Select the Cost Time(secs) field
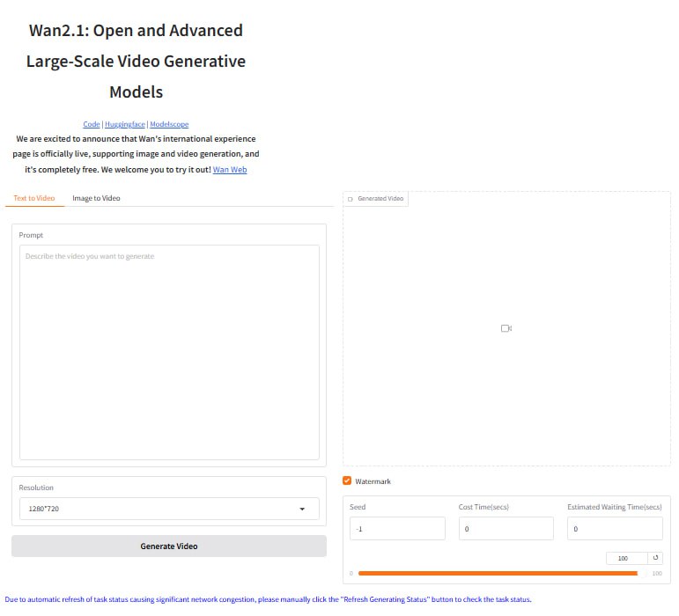This screenshot has height=616, width=679. (x=506, y=529)
